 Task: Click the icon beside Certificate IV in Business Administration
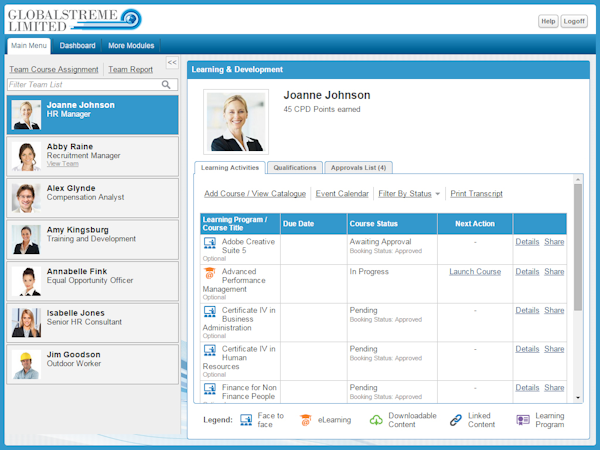pos(210,311)
